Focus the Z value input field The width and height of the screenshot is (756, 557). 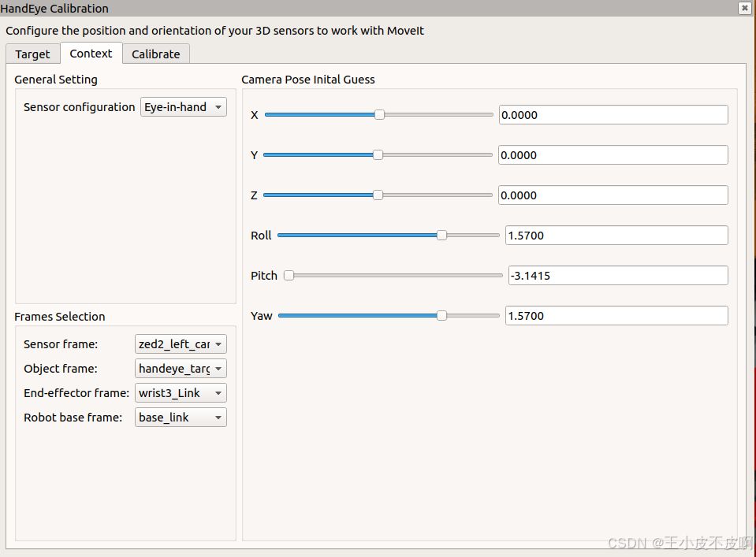click(613, 195)
